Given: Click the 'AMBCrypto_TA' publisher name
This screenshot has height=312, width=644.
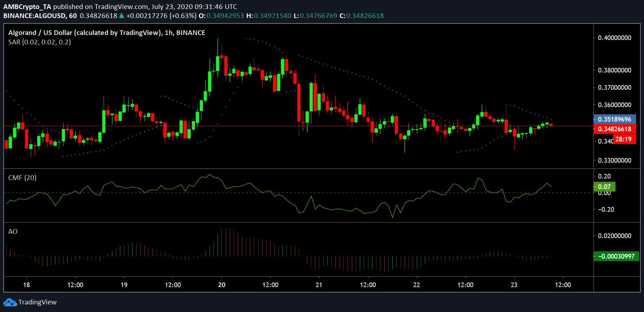Looking at the screenshot, I should click(27, 6).
